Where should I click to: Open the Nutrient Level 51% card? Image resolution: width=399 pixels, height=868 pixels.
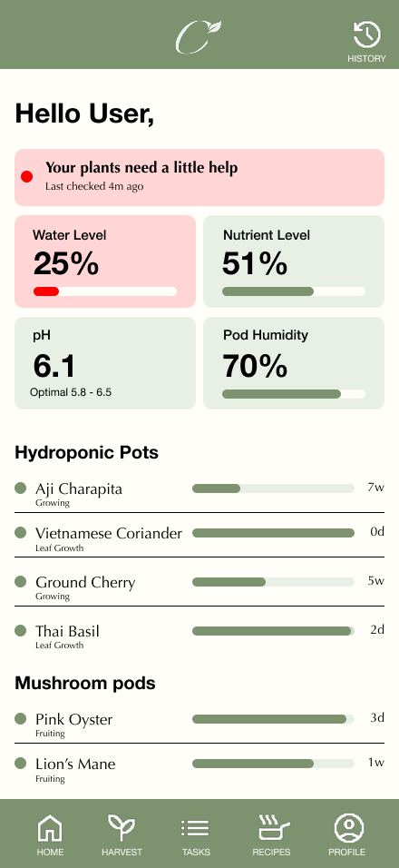(x=294, y=261)
